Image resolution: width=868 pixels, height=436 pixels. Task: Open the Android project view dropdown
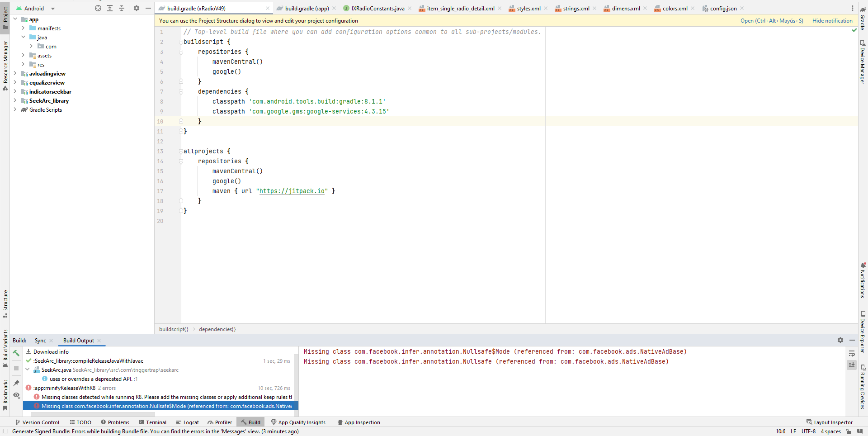tap(35, 8)
